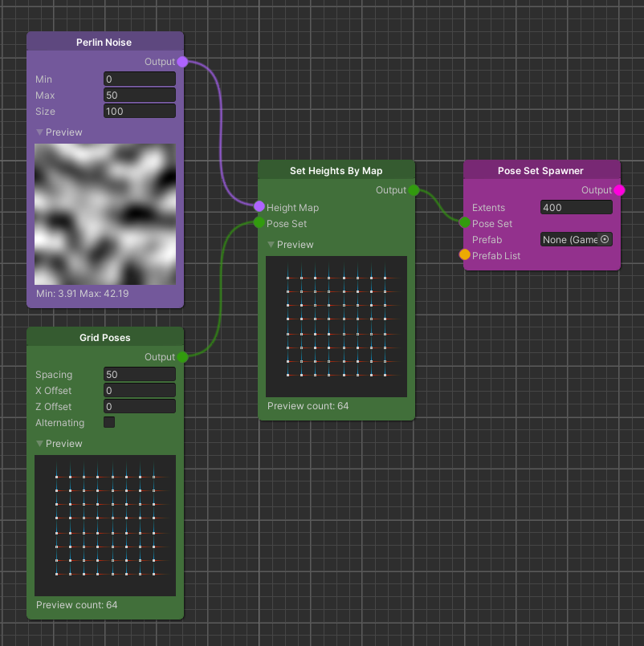Click the Grid Poses preview image
644x646 pixels.
[x=104, y=524]
